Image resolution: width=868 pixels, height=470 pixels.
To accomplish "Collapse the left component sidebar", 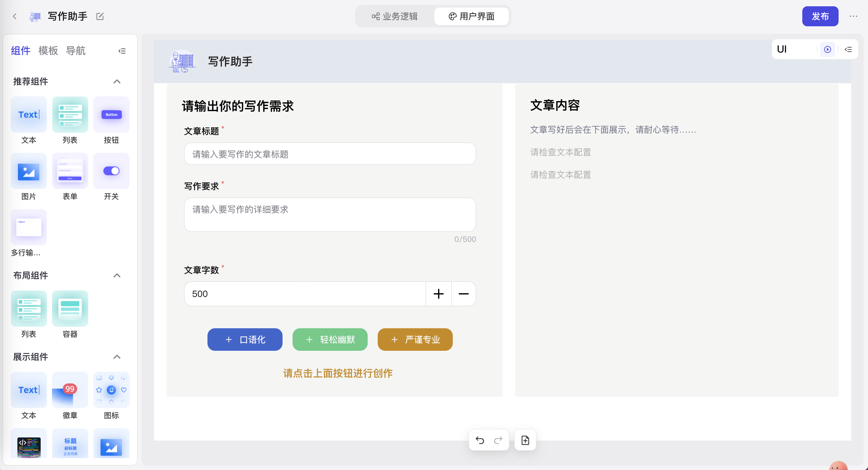I will (x=122, y=51).
